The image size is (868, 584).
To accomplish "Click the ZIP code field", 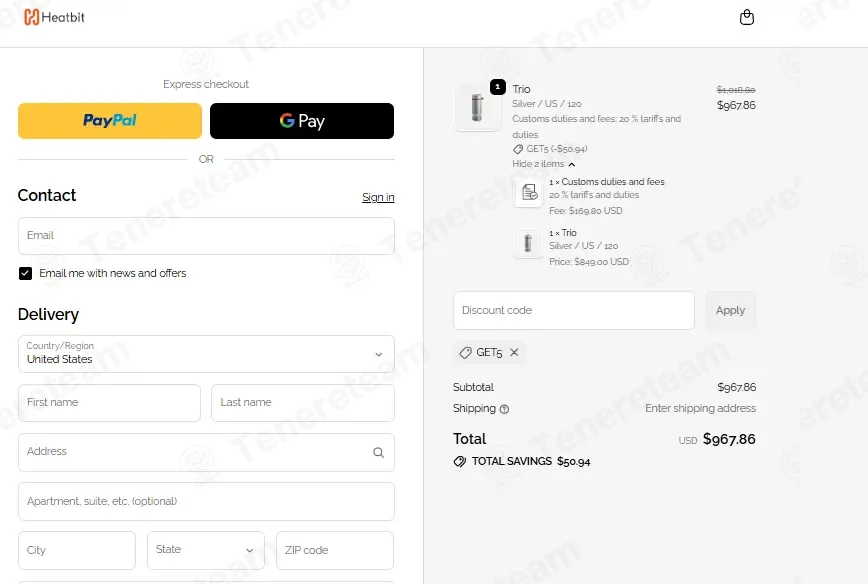I will (335, 550).
